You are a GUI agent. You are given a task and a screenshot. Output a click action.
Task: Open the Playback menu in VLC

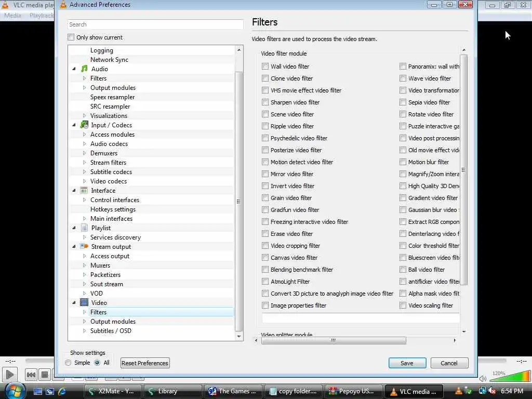41,15
